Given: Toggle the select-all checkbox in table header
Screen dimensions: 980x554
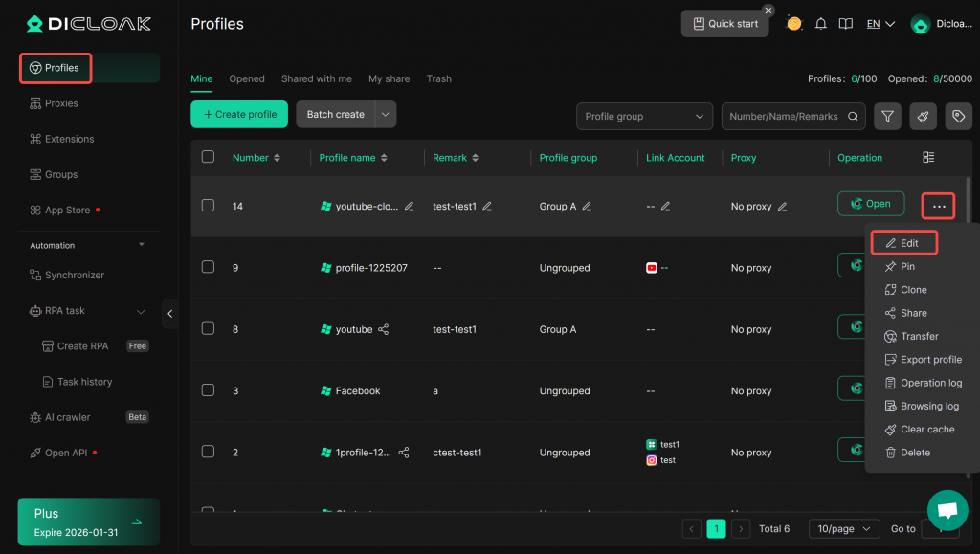Looking at the screenshot, I should point(208,157).
